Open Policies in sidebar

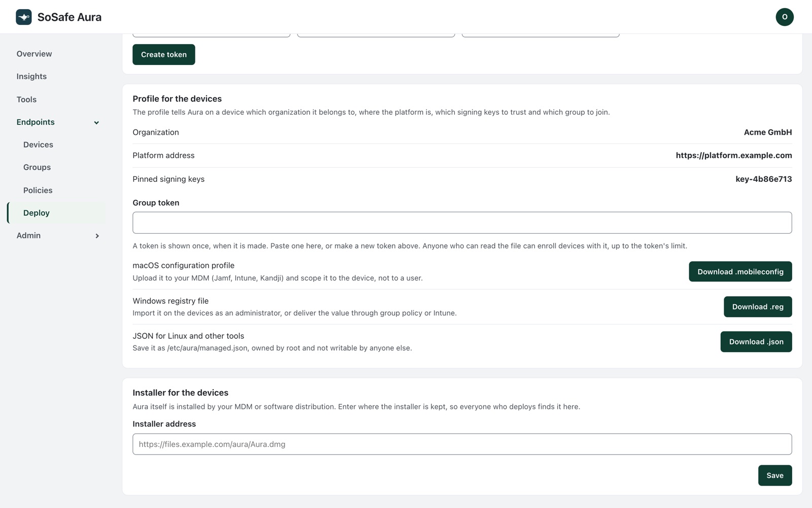click(x=38, y=190)
